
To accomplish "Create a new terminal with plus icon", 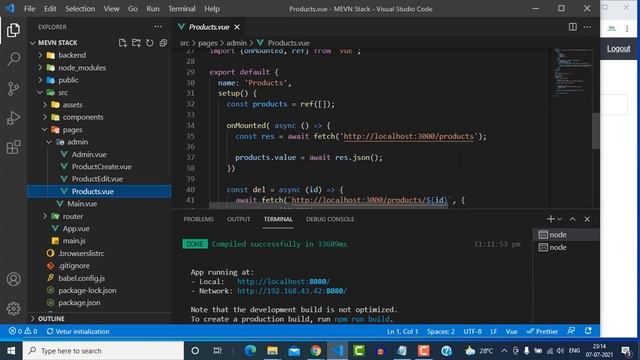I will click(550, 219).
